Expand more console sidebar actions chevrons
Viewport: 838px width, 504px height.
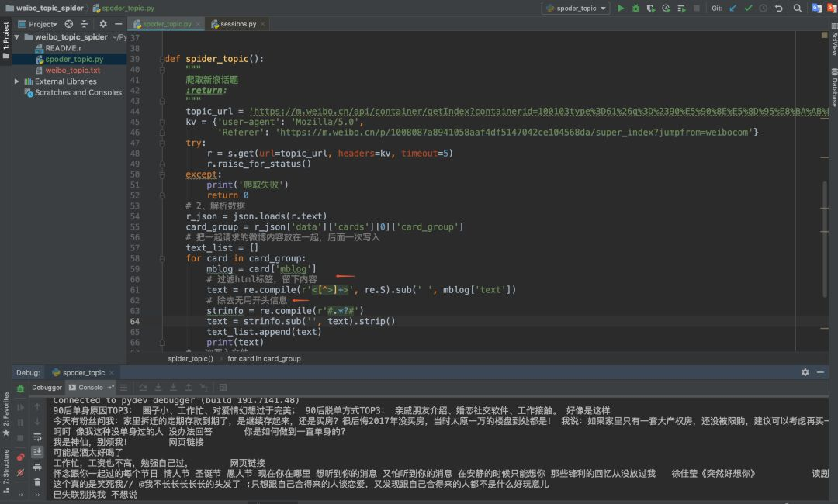point(37,495)
